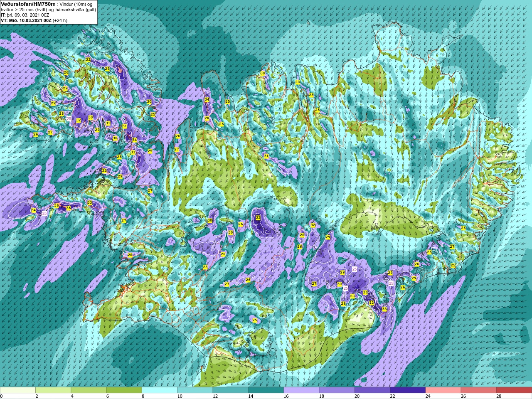Click the 12–14 m/s teal legend swatch
The image size is (532, 399).
coord(230,390)
